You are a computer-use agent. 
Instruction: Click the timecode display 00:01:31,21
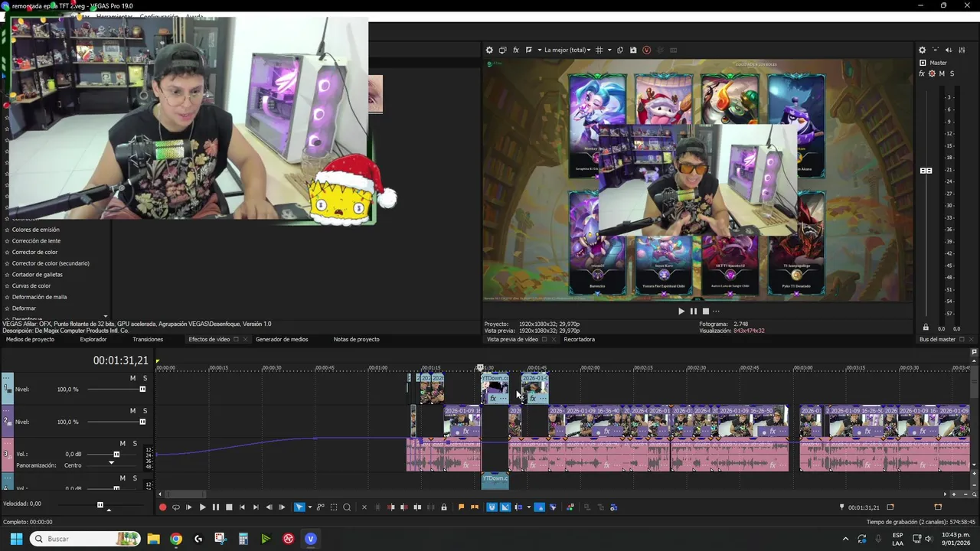pos(121,360)
